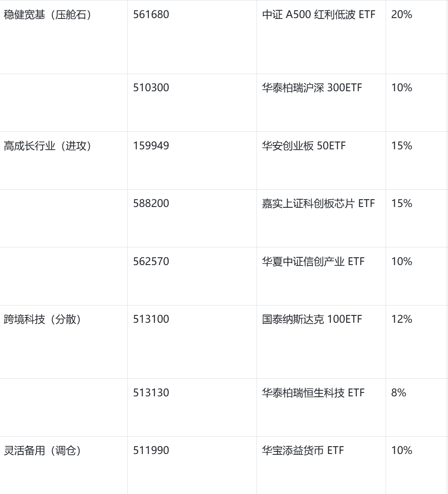The image size is (448, 494).
Task: Click the 稳健宽基（压舱石）category cell
Action: (47, 15)
